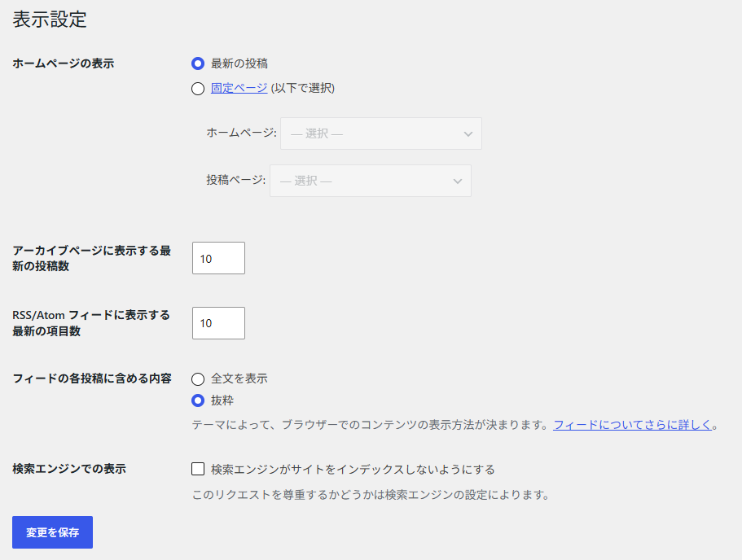Click the 検索エンジンがサイトをインデックスしないようにする label text

tap(353, 469)
